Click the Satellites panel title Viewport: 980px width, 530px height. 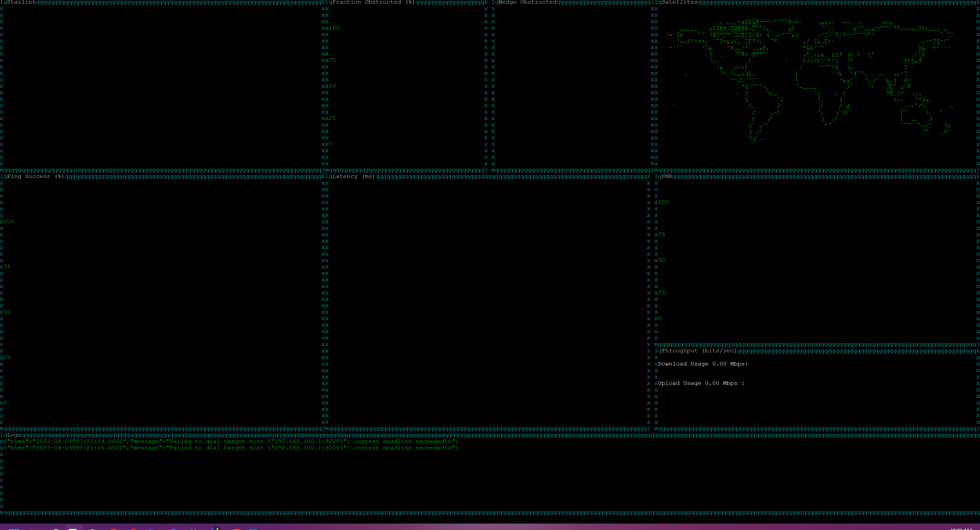pos(679,2)
